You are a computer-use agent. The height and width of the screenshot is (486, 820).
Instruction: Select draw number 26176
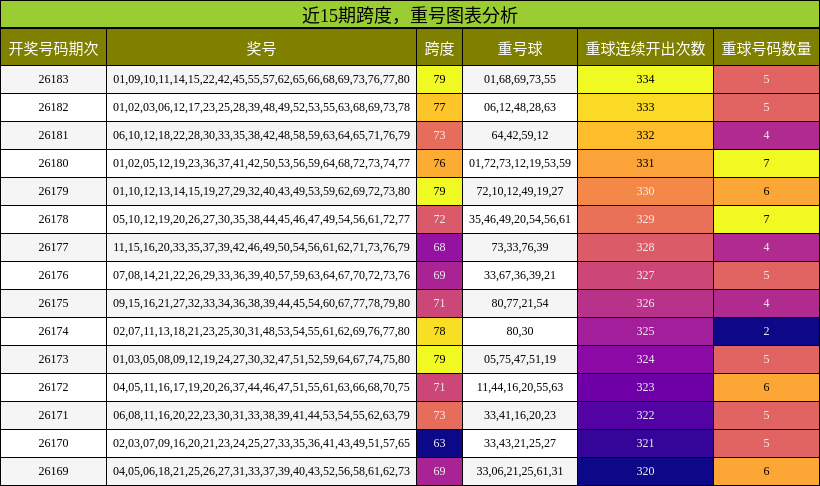(x=53, y=275)
